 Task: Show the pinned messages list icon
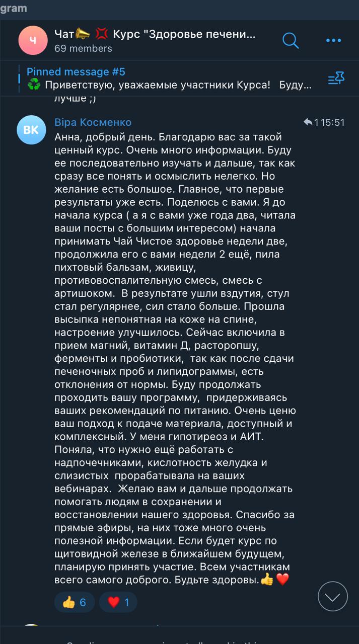tap(336, 78)
